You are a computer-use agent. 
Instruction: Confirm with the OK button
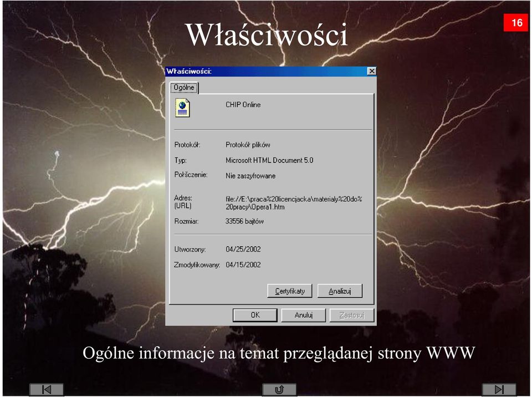point(255,315)
